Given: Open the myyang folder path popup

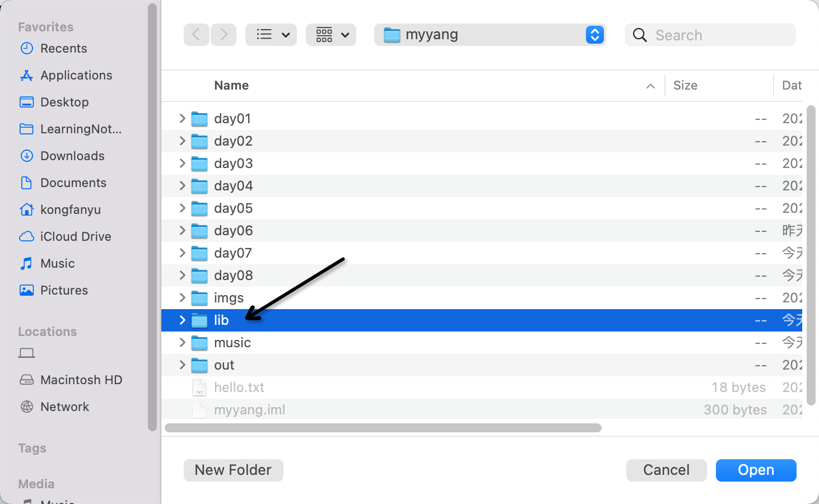Looking at the screenshot, I should coord(490,35).
